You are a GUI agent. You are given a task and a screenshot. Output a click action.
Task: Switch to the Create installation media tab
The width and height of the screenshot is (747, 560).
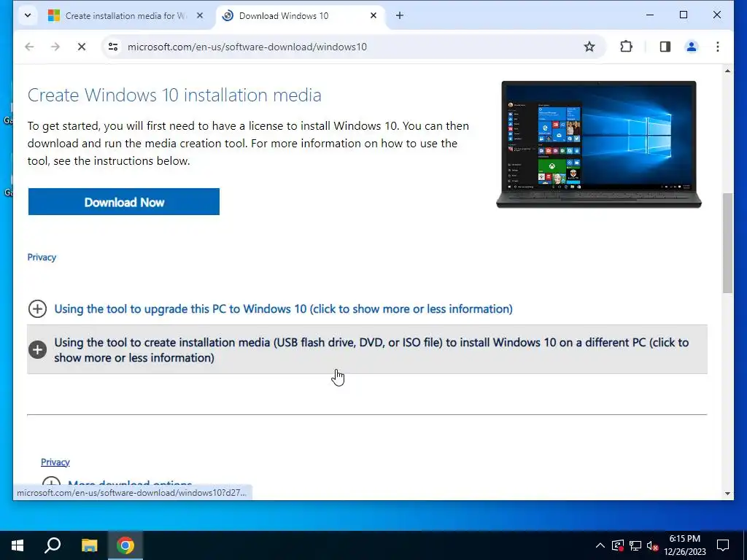[x=125, y=16]
